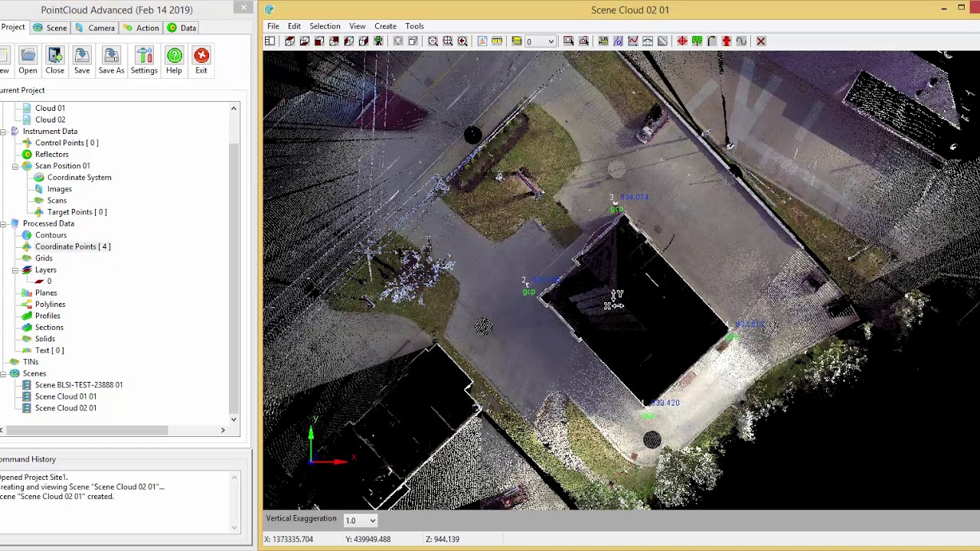Open Settings with the tools icon

tap(144, 55)
